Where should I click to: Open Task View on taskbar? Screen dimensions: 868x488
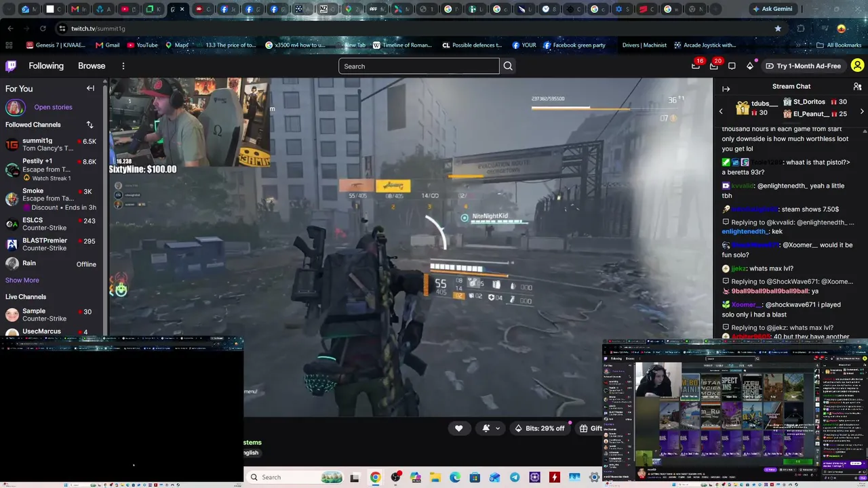coord(354,477)
